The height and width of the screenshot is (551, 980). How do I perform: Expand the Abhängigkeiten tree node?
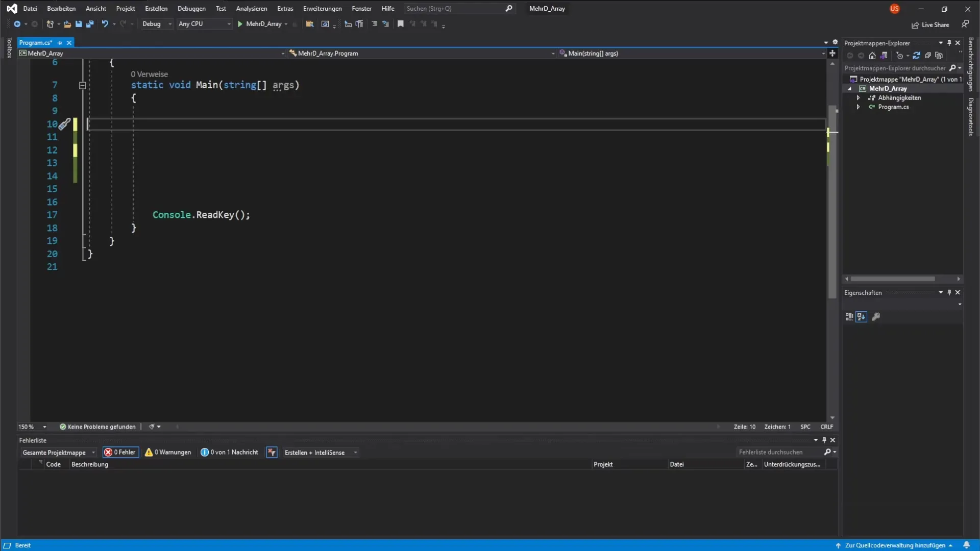859,98
